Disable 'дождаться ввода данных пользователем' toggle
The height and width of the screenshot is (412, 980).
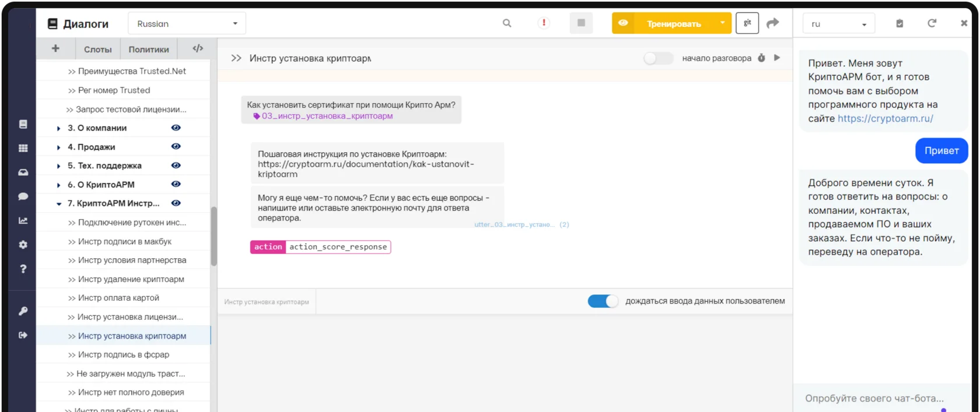[603, 301]
